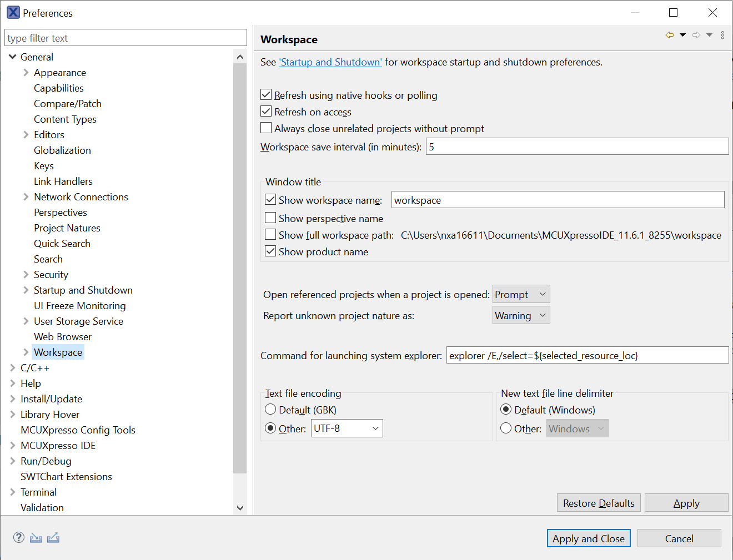733x560 pixels.
Task: Expand the C/C++ category
Action: [x=12, y=367]
